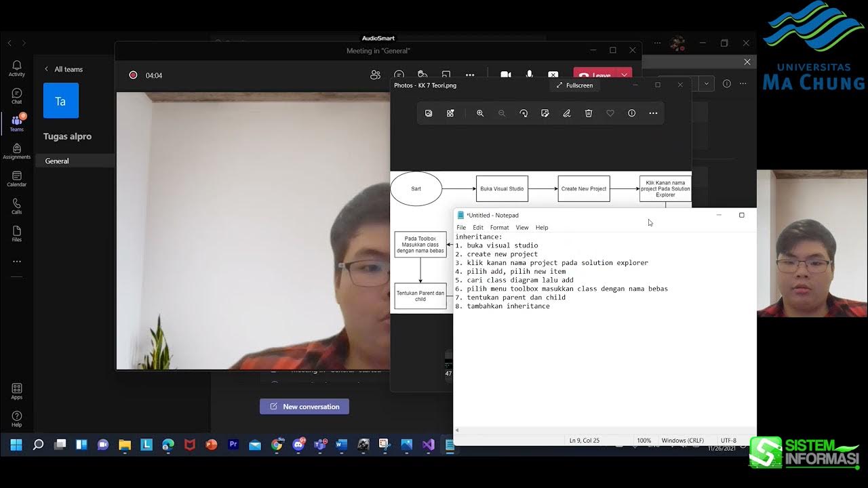The image size is (868, 488).
Task: Zoom in on the photo
Action: [x=480, y=113]
